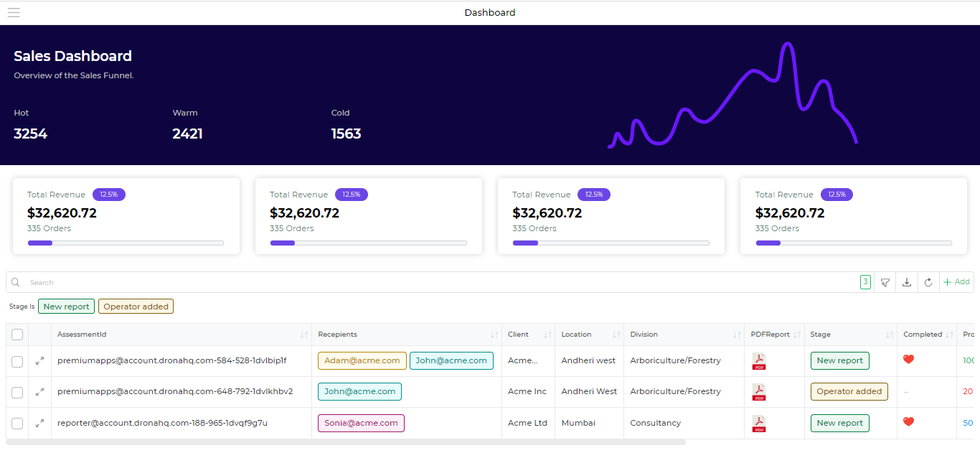Open the hamburger menu icon
Screen dimensions: 980x453
13,11
